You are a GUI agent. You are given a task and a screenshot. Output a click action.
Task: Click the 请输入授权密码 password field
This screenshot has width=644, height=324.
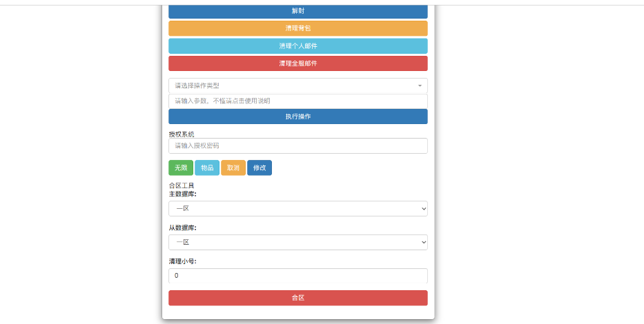[x=297, y=145]
